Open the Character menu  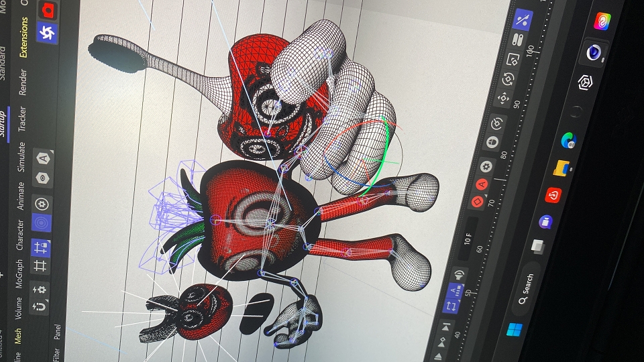click(19, 235)
